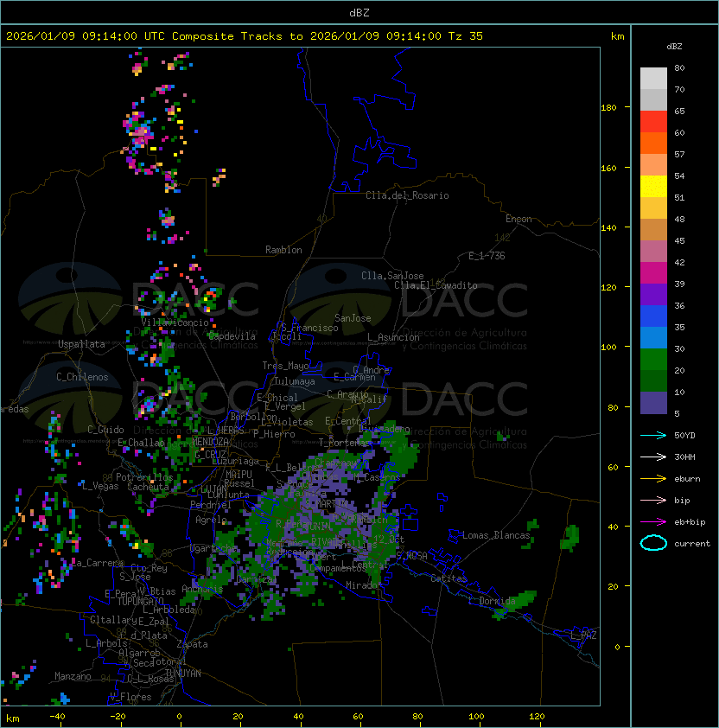Select the red 60-65 dBZ swatch

click(653, 122)
